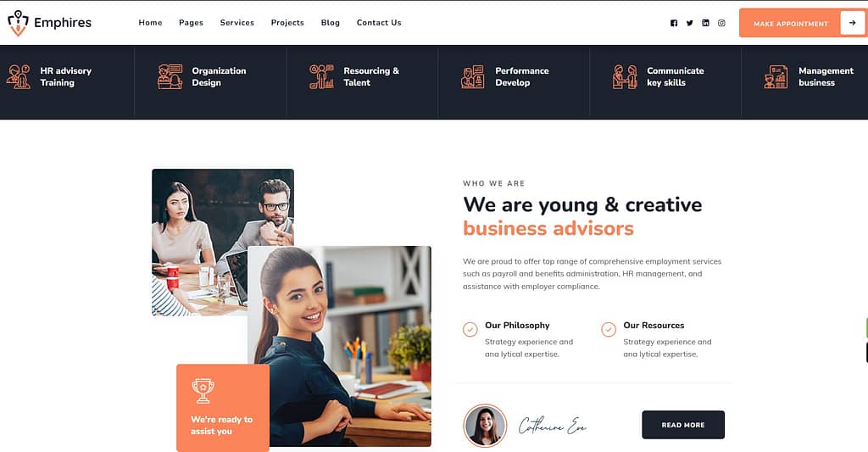Select the HR advisory Training icon
The width and height of the screenshot is (868, 452).
[x=19, y=76]
